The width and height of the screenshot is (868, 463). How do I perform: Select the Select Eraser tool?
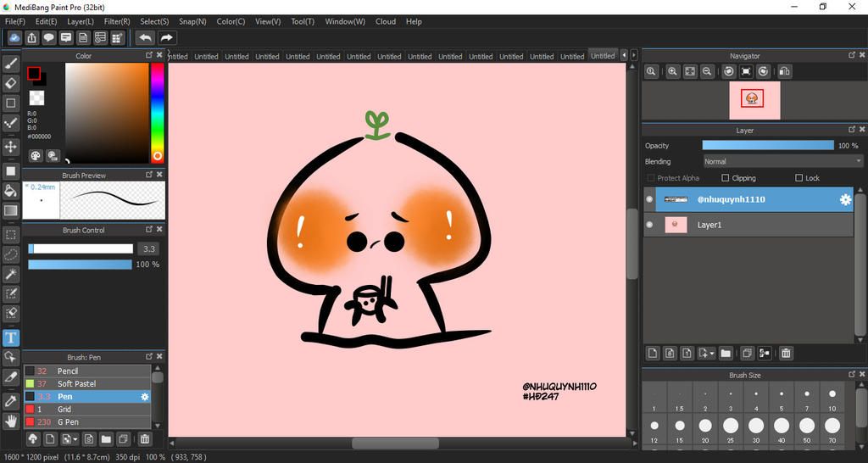(10, 313)
